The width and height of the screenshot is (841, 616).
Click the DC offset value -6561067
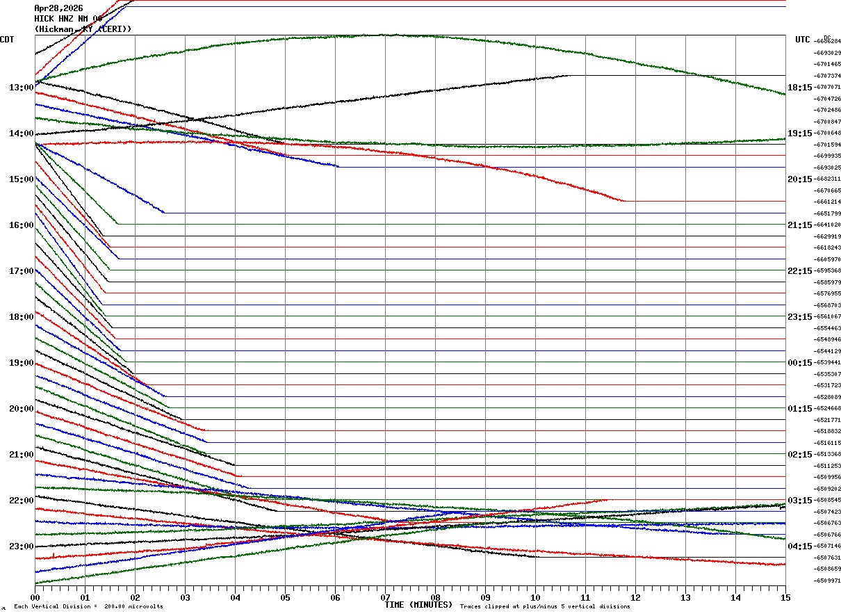coord(827,317)
